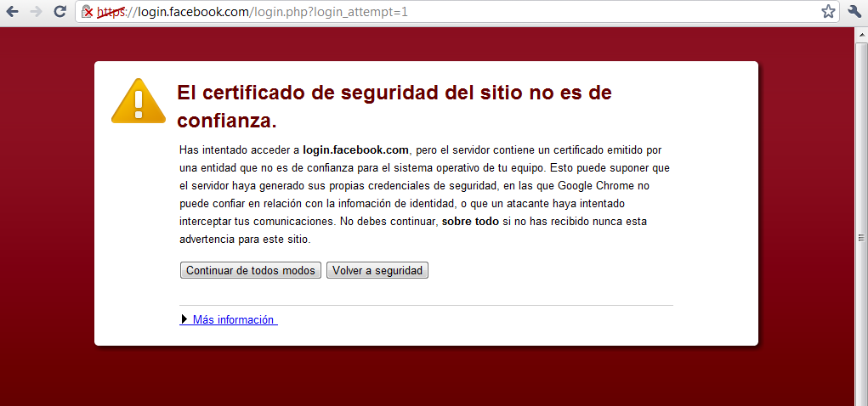Viewport: 868px width, 406px height.
Task: Click the bold words sobre todo
Action: point(470,223)
